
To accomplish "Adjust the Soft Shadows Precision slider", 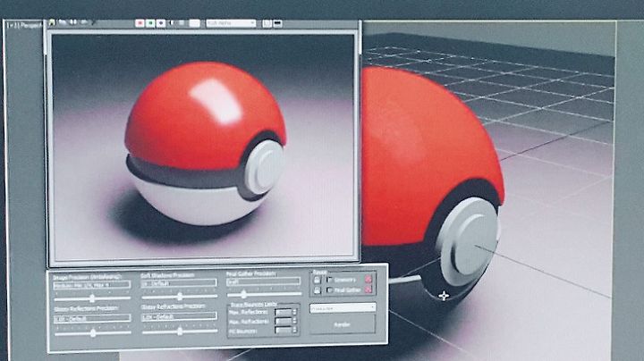I will 179,296.
